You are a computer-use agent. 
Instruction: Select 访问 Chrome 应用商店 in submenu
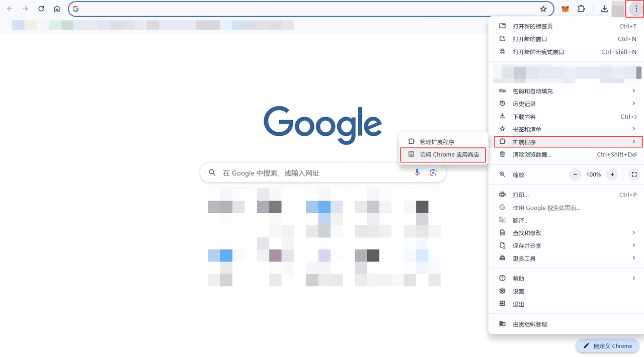pyautogui.click(x=443, y=155)
